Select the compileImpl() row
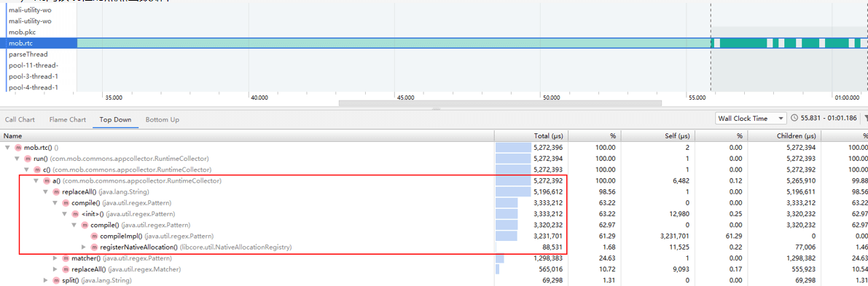The image size is (868, 286). pyautogui.click(x=434, y=237)
